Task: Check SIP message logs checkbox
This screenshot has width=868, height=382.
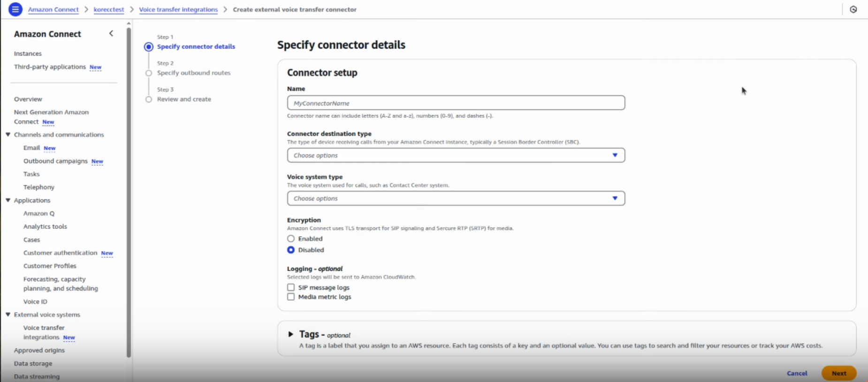Action: click(x=291, y=287)
